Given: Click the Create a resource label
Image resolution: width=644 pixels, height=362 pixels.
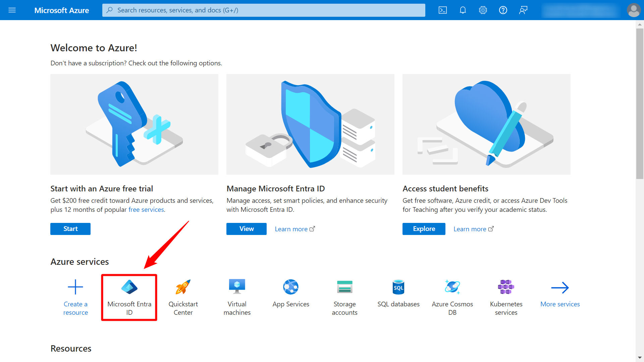Looking at the screenshot, I should pyautogui.click(x=75, y=308).
